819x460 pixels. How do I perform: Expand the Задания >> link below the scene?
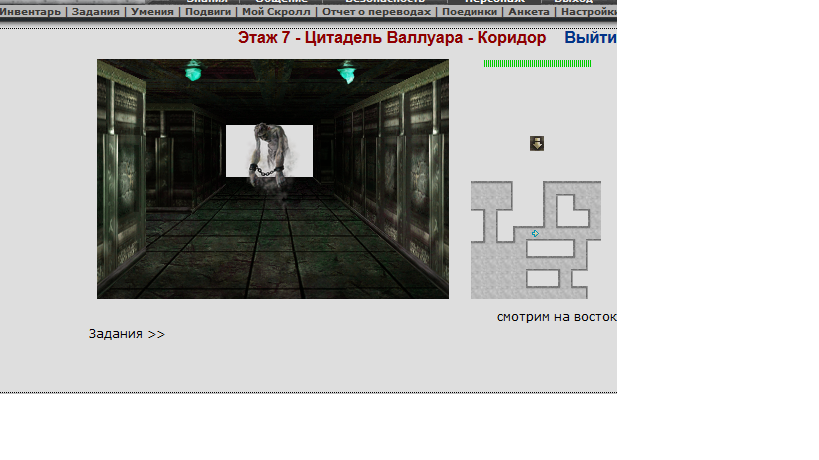(x=127, y=334)
